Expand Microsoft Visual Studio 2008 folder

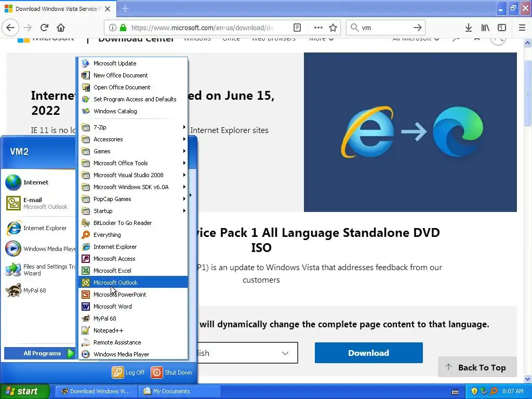[133, 175]
